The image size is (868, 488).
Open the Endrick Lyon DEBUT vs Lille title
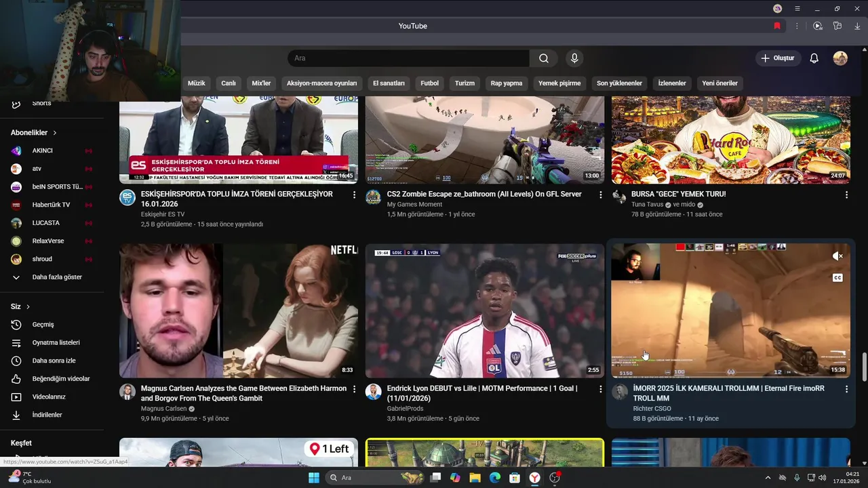pos(482,393)
